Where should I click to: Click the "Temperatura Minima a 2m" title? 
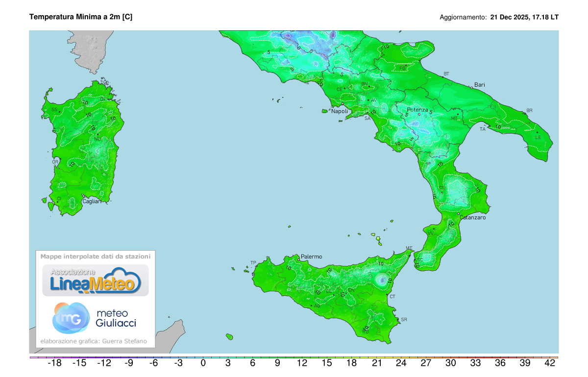tap(81, 17)
